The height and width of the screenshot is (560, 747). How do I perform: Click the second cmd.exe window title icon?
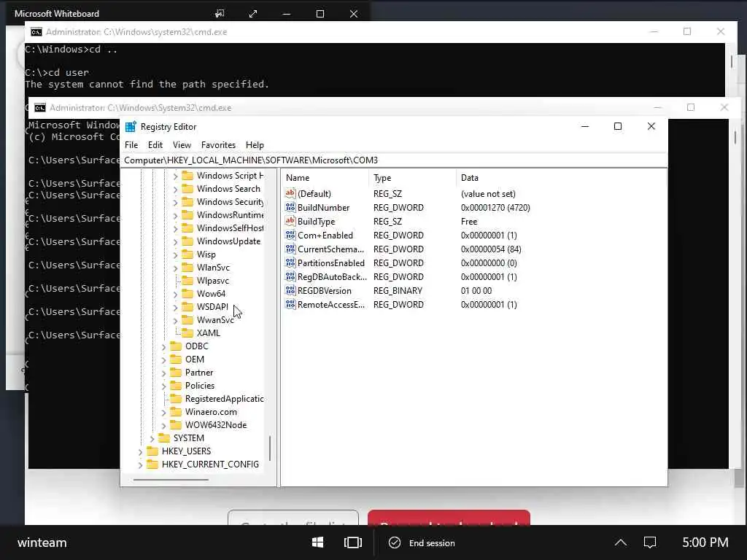pos(40,108)
